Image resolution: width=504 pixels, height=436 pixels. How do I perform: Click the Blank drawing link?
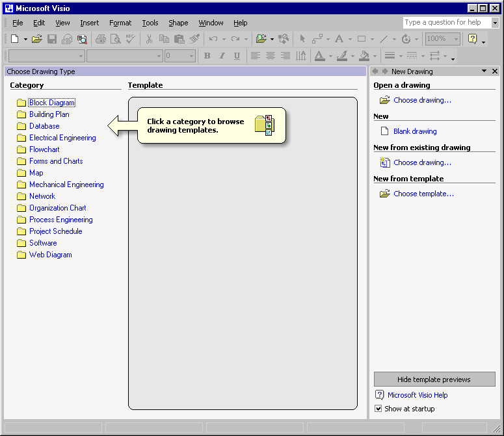click(x=415, y=131)
